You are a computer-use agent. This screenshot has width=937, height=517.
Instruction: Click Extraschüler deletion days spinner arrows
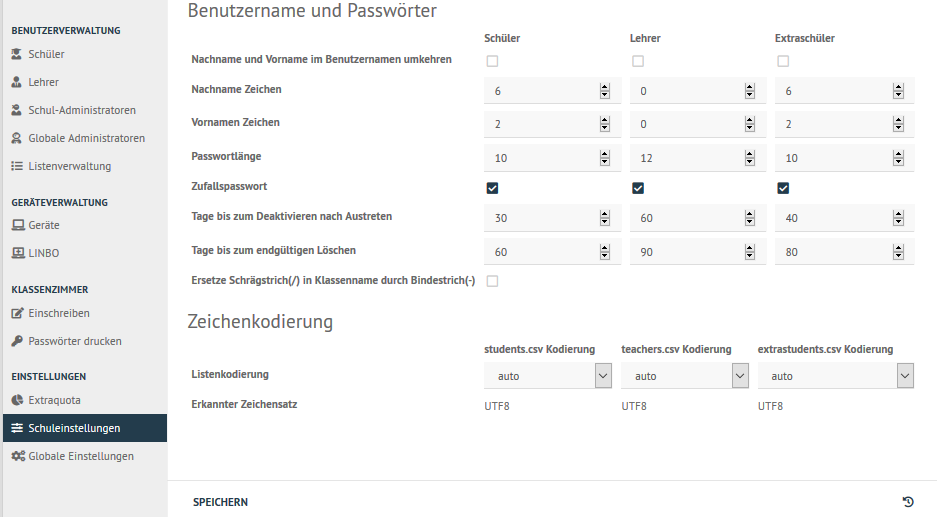pos(898,252)
